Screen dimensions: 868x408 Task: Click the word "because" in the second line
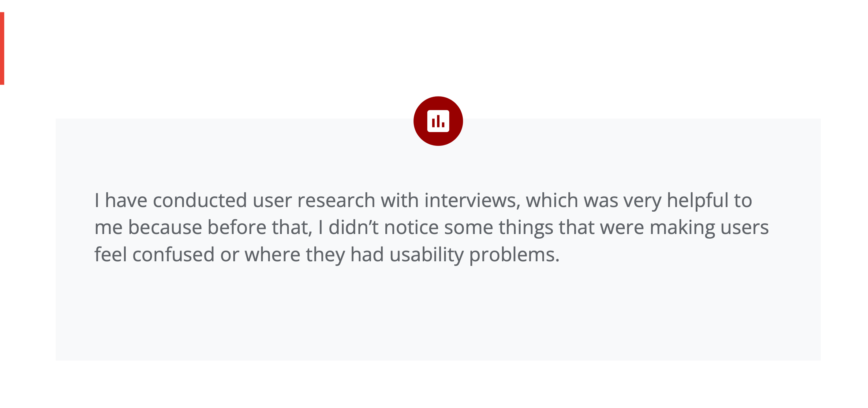point(164,227)
